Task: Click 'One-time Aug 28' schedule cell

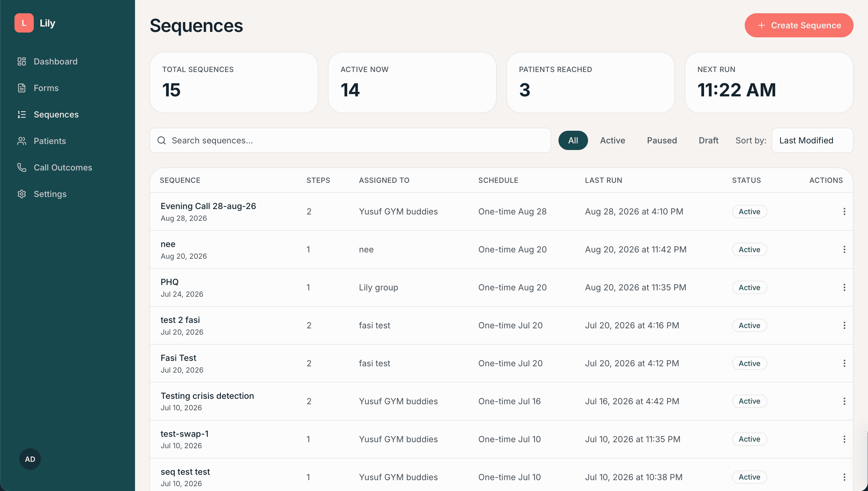Action: (x=512, y=211)
